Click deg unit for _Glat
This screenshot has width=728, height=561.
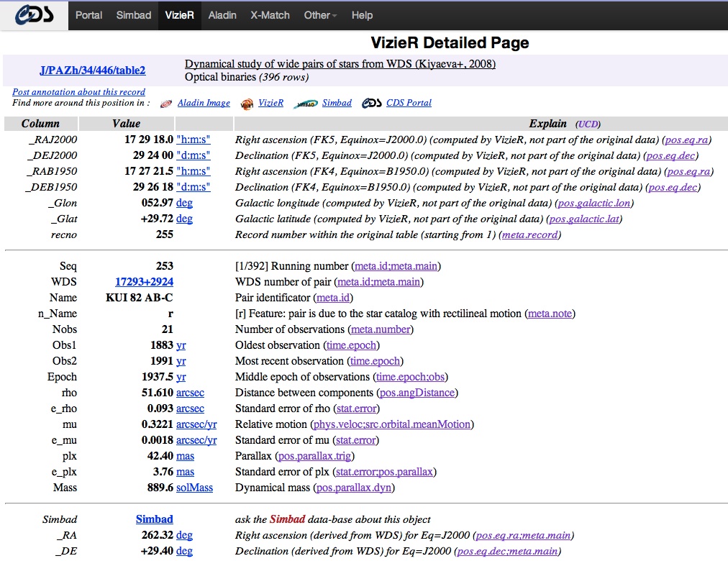click(x=184, y=219)
